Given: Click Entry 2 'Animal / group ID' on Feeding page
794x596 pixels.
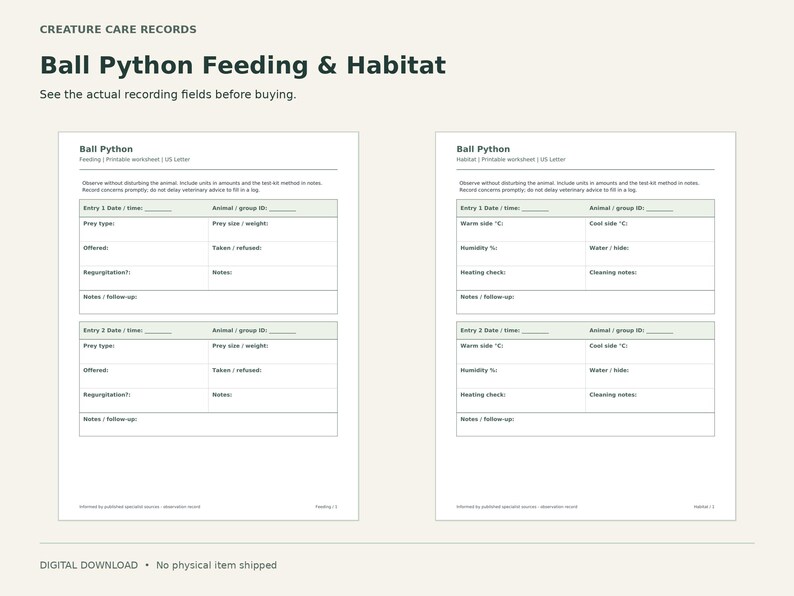Looking at the screenshot, I should pos(254,330).
